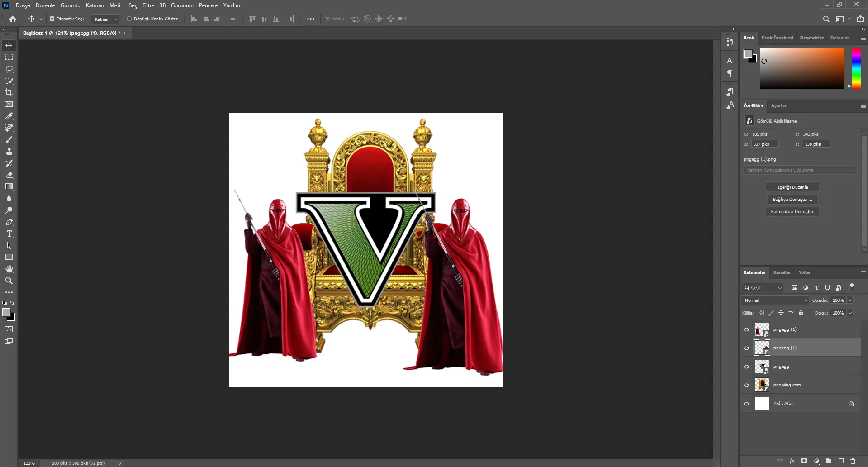Click the rainbow hue slider strip
868x467 pixels.
click(856, 68)
